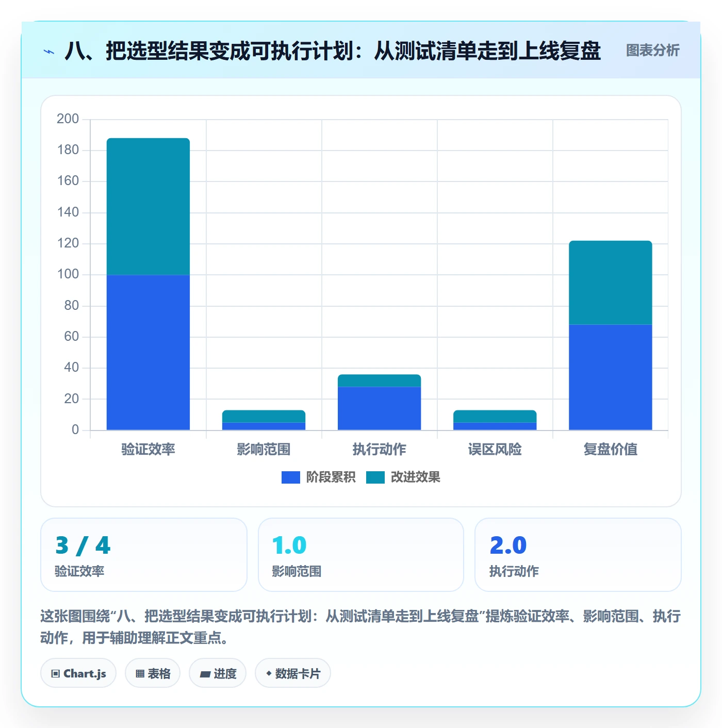This screenshot has width=722, height=728.
Task: Click the lightning icon beside the title
Action: (49, 52)
